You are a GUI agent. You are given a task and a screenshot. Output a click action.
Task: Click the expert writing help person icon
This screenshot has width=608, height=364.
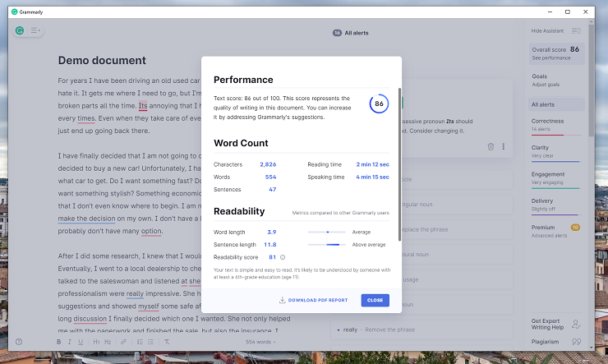[x=576, y=324]
